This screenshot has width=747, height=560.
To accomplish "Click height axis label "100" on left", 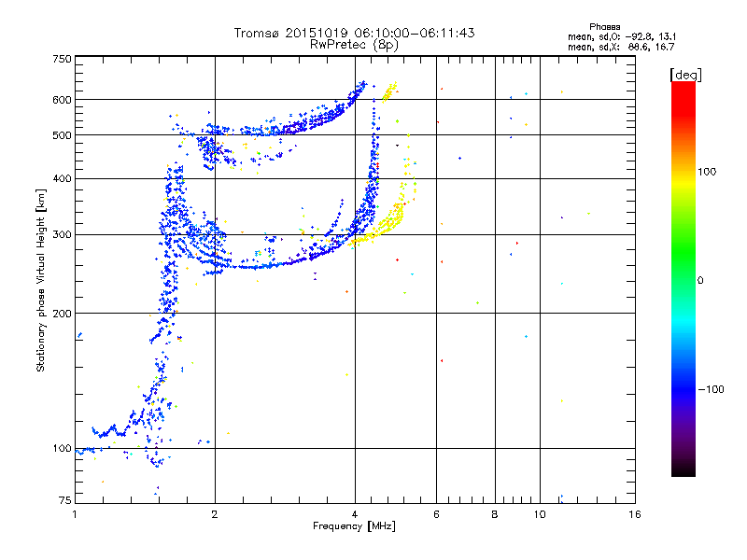I will pos(62,449).
